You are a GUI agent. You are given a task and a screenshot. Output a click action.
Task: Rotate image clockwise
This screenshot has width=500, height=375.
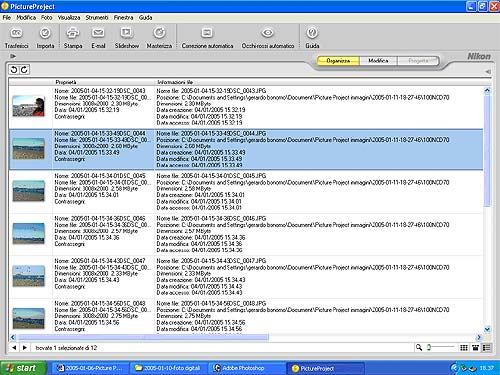[24, 70]
